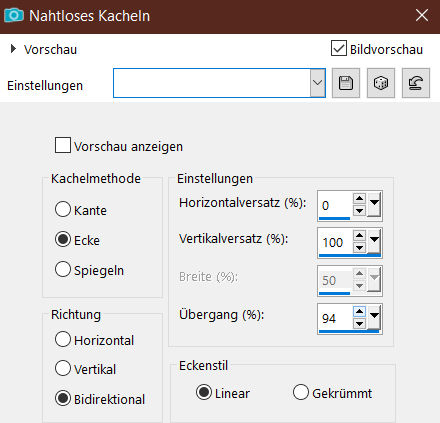Click the reset to default arrow icon

click(x=416, y=83)
